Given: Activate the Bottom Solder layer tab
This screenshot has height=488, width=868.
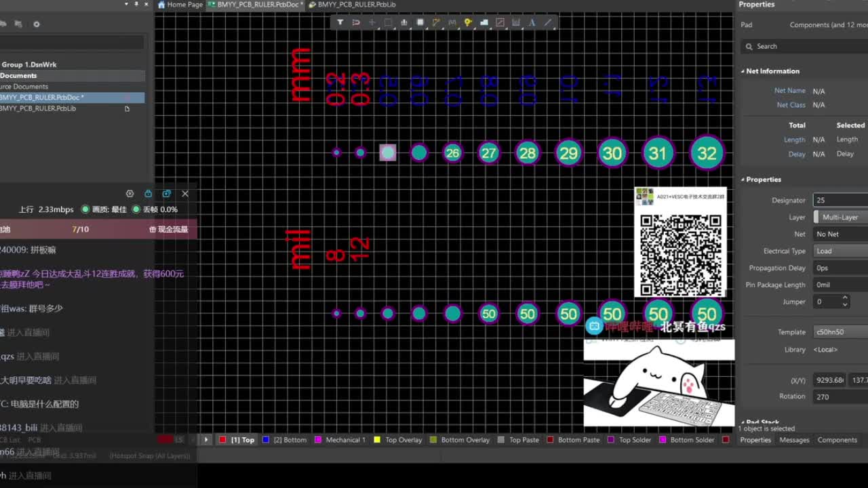Looking at the screenshot, I should click(686, 440).
